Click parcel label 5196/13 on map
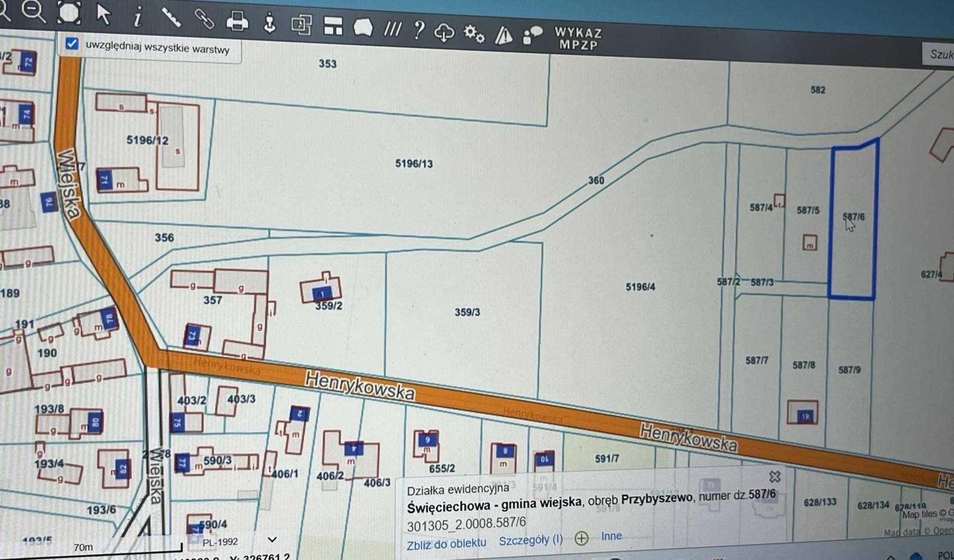Viewport: 954px width, 560px height. coord(414,163)
